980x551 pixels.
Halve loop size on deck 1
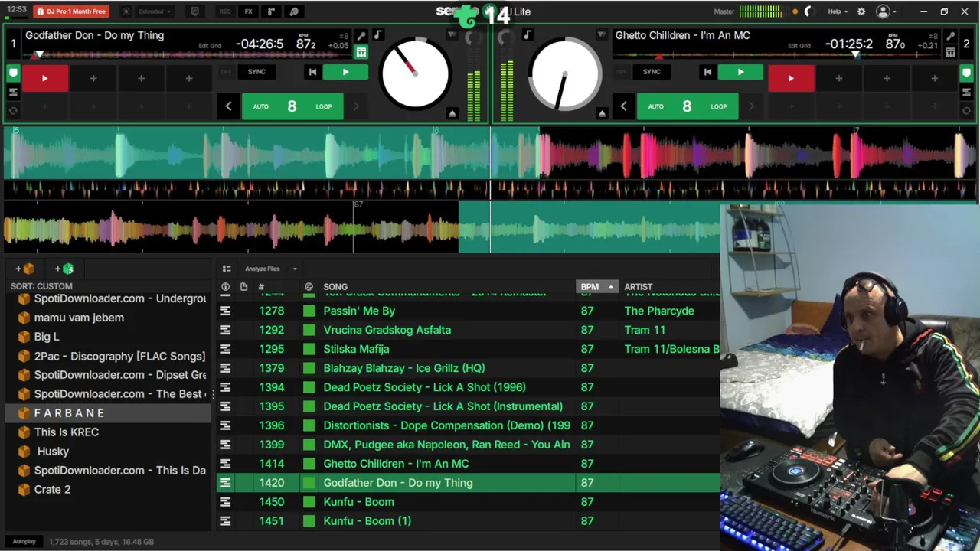point(228,106)
